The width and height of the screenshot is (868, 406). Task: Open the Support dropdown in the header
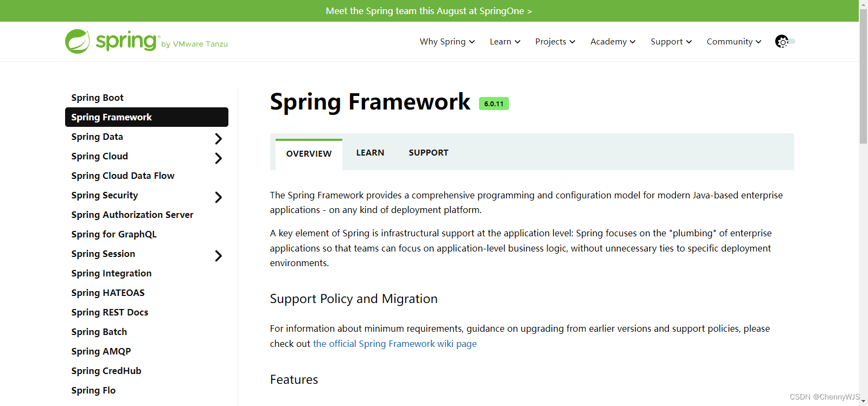[x=671, y=42]
